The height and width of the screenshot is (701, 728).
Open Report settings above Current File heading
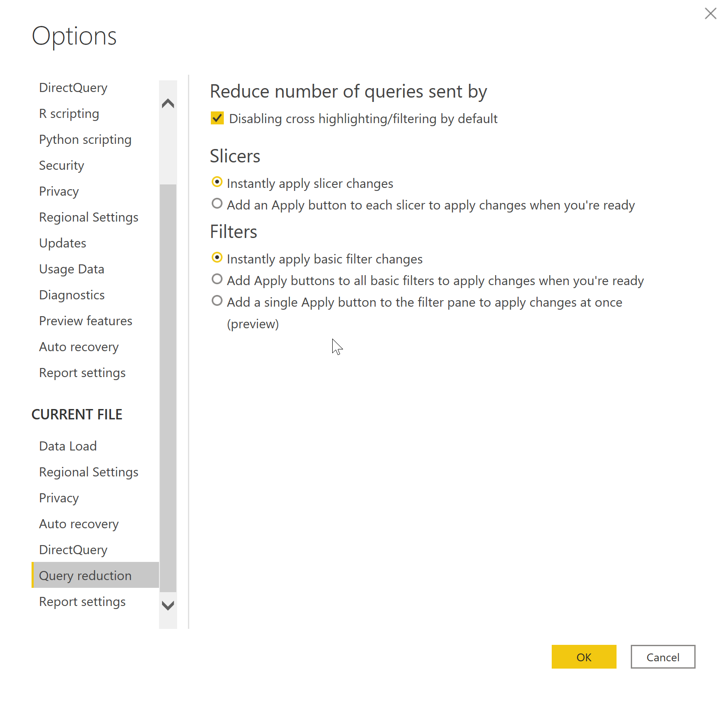pyautogui.click(x=82, y=373)
